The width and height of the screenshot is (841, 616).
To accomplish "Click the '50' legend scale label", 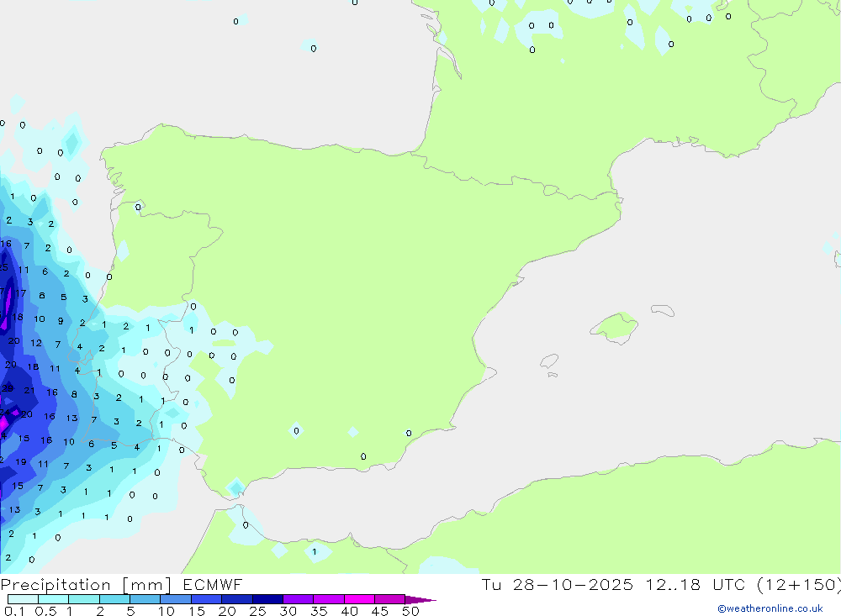I will (x=410, y=611).
